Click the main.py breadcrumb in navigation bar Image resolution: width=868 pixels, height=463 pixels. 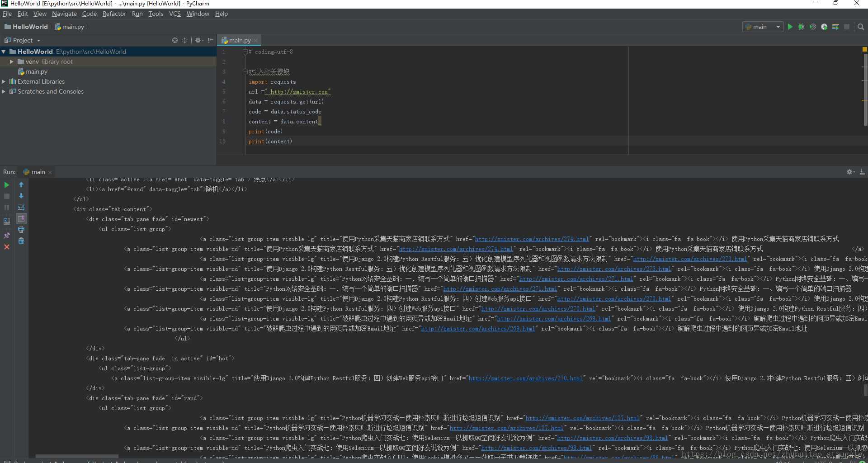tap(70, 27)
